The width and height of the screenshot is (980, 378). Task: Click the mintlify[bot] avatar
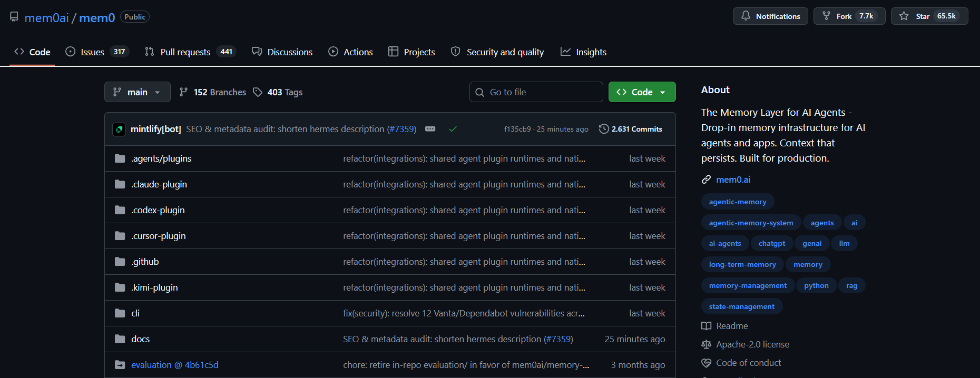click(x=119, y=129)
